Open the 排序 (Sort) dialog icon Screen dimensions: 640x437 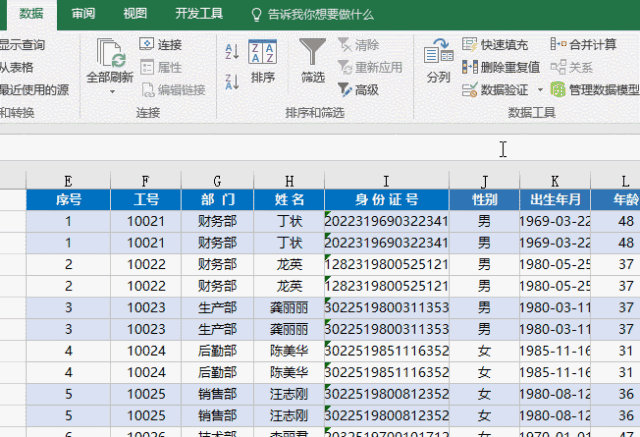click(263, 52)
